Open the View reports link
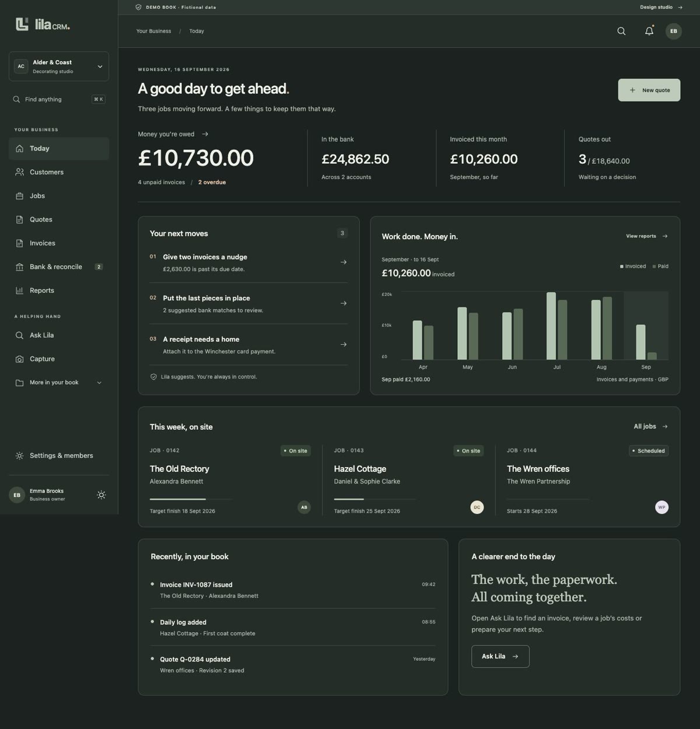Screen dimensions: 700x729 tap(647, 236)
